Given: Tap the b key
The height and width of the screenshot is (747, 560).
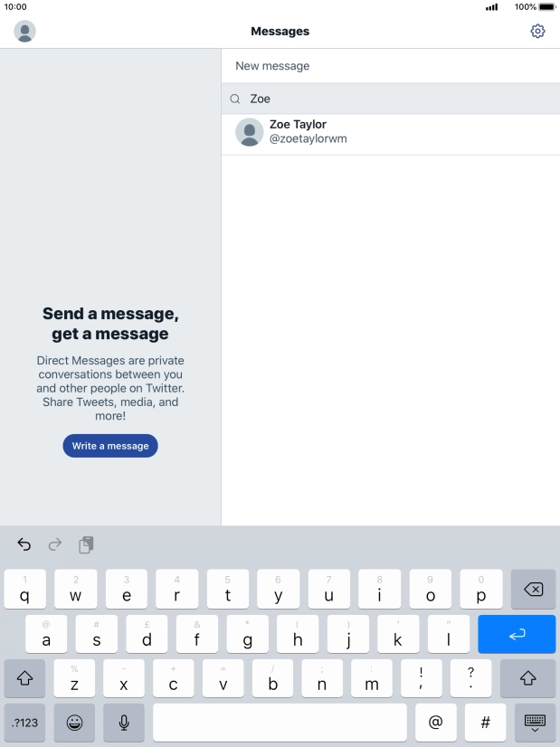Looking at the screenshot, I should [x=272, y=678].
